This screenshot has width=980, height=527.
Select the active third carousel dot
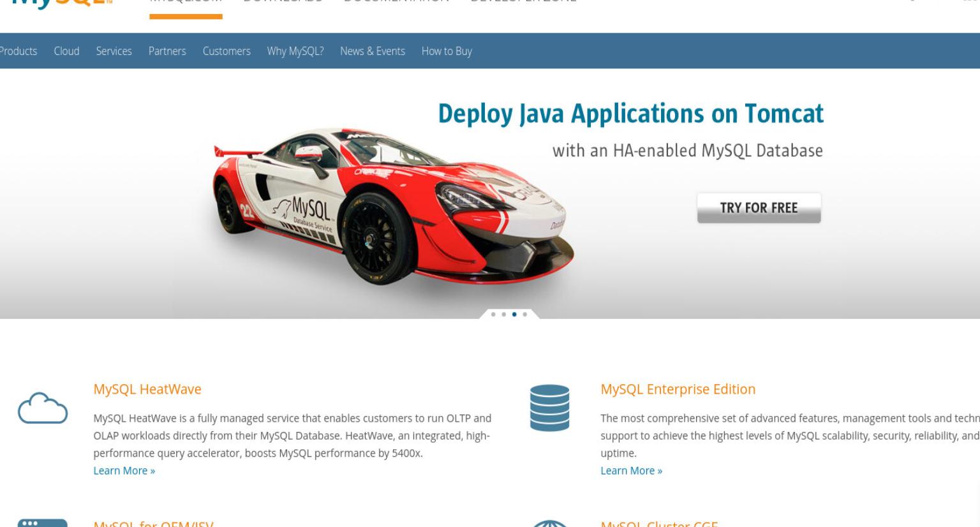[x=514, y=314]
